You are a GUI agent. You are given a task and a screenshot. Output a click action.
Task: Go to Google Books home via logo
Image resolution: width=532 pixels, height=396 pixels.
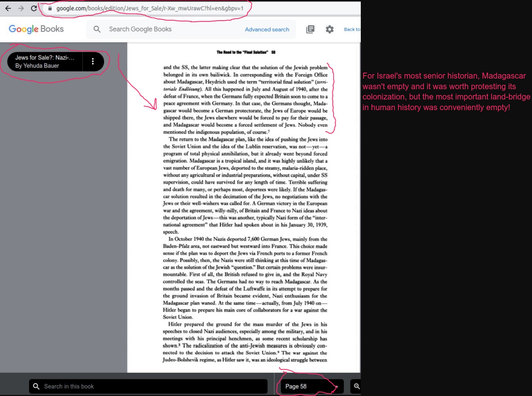[36, 29]
